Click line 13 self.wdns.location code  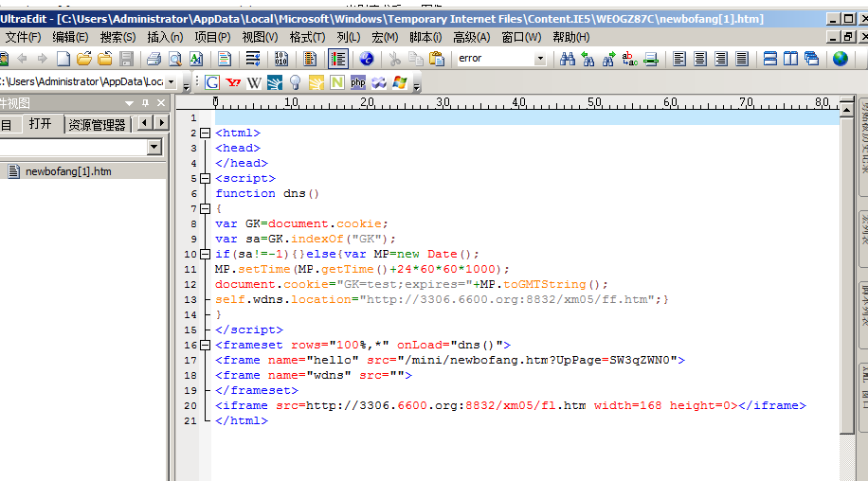tap(442, 299)
